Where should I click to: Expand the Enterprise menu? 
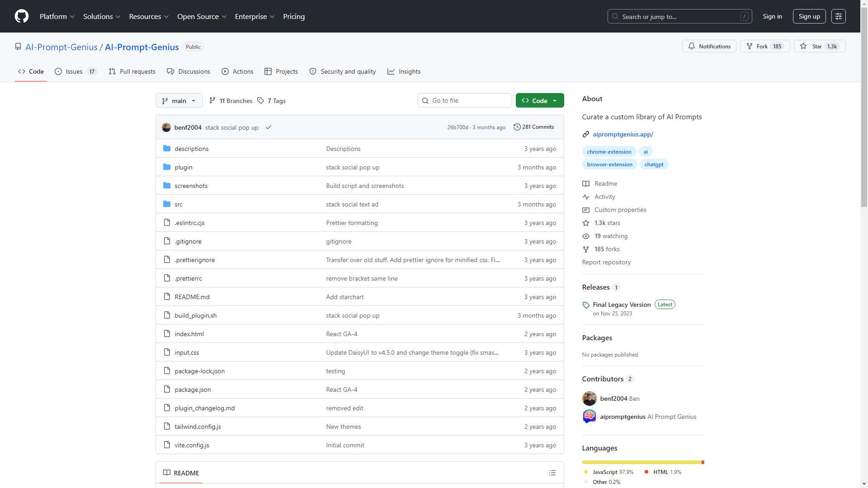click(x=255, y=16)
